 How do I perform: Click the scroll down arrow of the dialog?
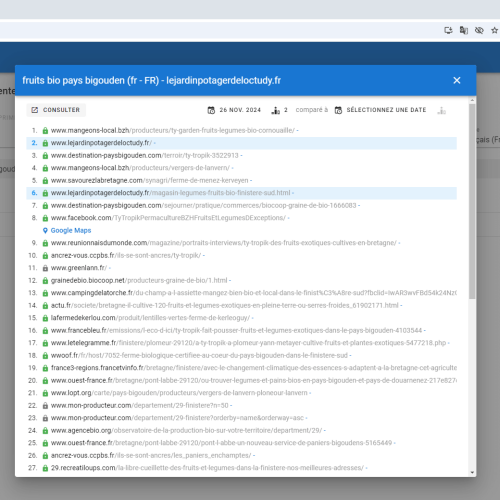[x=472, y=472]
